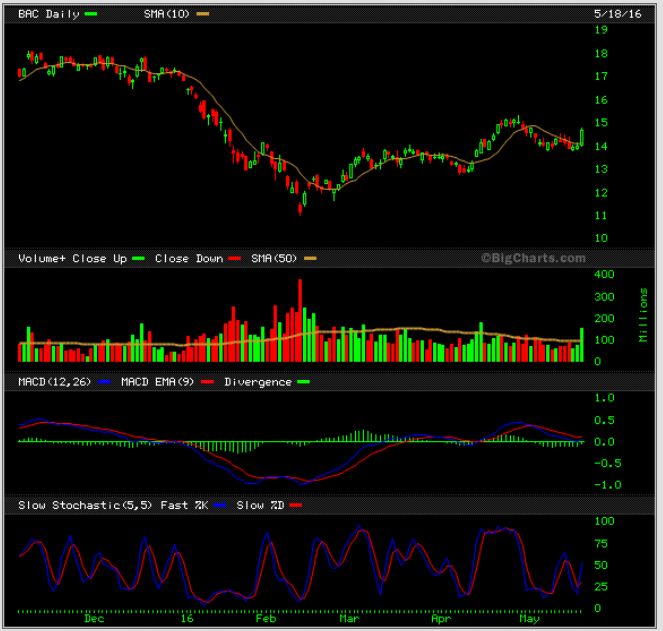Click the red MACD EMA(9) legend swatch
Screen dimensions: 663x631
coord(210,381)
